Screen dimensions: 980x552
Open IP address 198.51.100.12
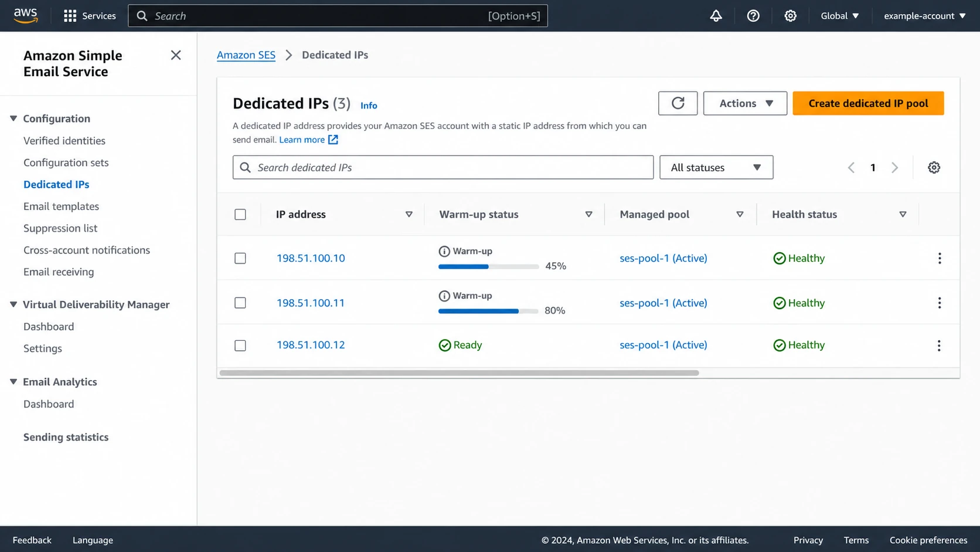pyautogui.click(x=311, y=345)
